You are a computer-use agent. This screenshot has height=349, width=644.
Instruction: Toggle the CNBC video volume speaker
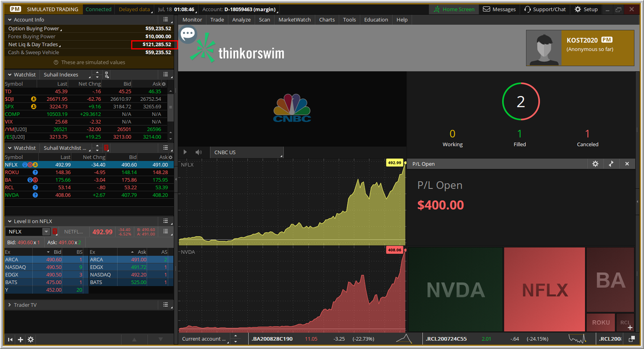199,152
